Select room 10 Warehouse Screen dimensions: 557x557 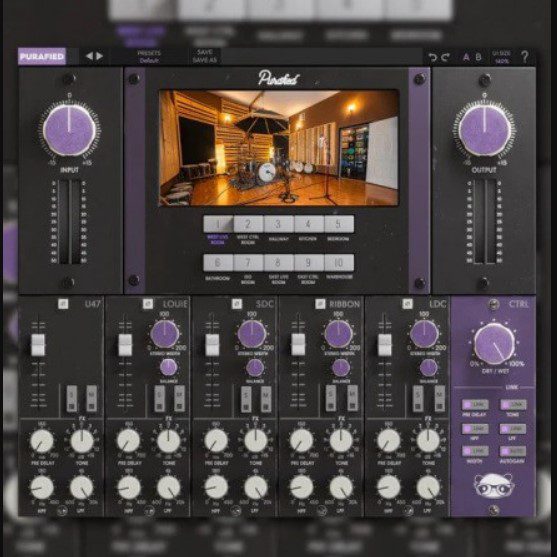pyautogui.click(x=339, y=263)
